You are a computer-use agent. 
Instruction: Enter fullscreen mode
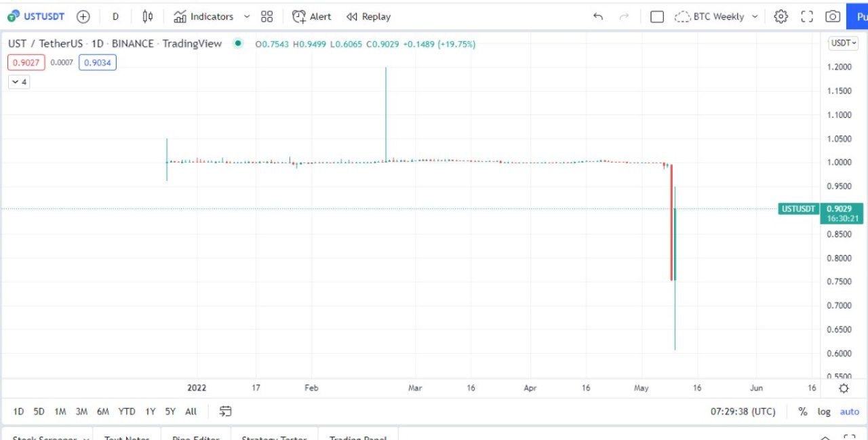(807, 16)
